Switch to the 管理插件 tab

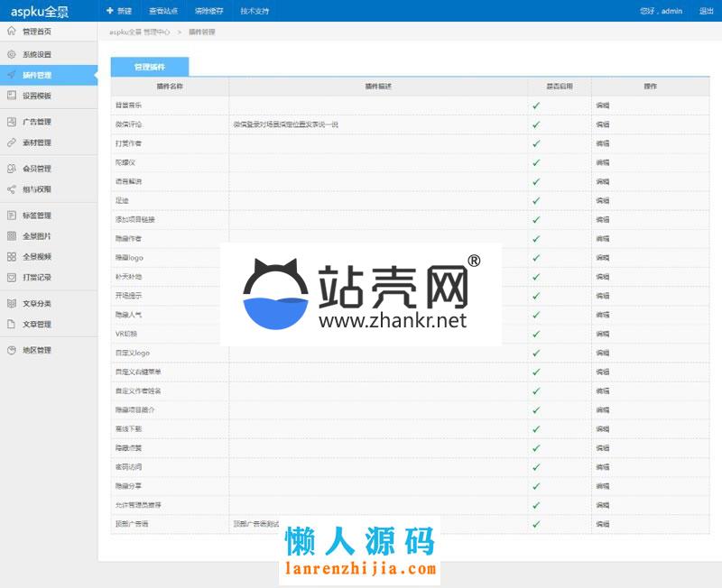(150, 67)
